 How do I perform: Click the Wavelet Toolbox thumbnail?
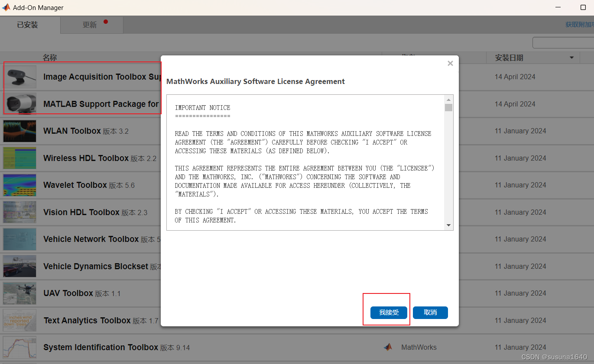[x=20, y=185]
